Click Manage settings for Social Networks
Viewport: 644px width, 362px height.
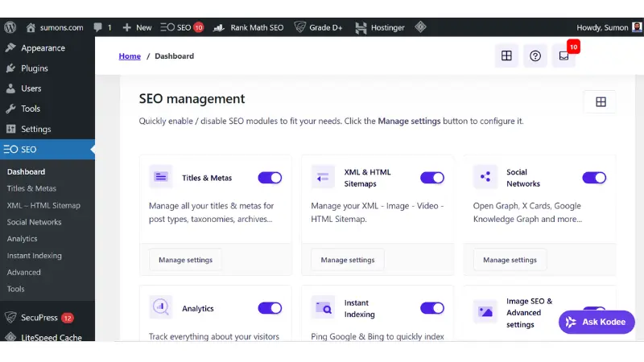[x=510, y=260]
